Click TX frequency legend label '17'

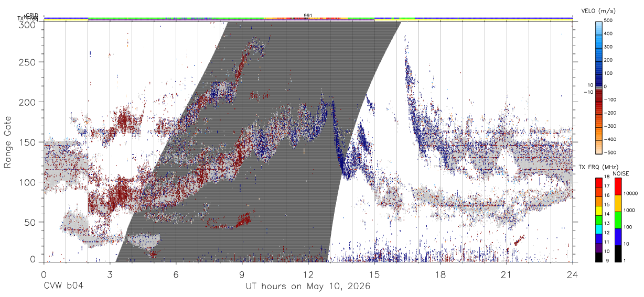click(x=606, y=186)
